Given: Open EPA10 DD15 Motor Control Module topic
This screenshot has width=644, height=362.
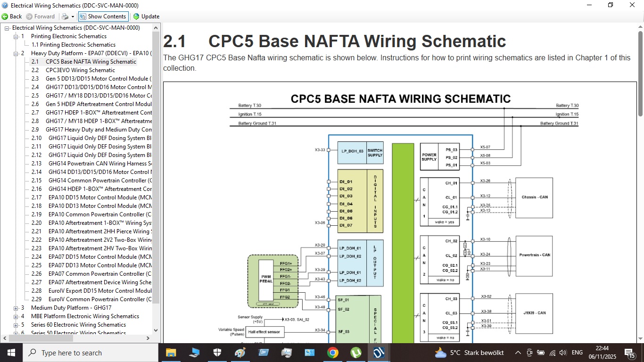Looking at the screenshot, I should tap(100, 197).
